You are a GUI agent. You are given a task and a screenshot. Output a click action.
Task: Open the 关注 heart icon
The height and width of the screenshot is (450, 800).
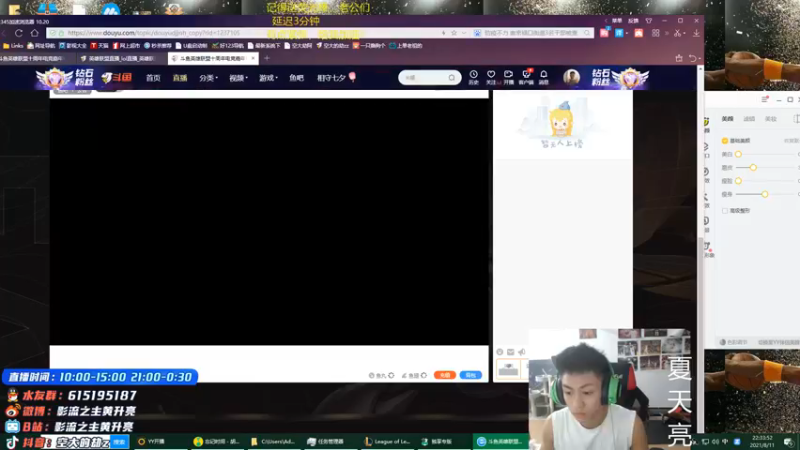pos(491,77)
